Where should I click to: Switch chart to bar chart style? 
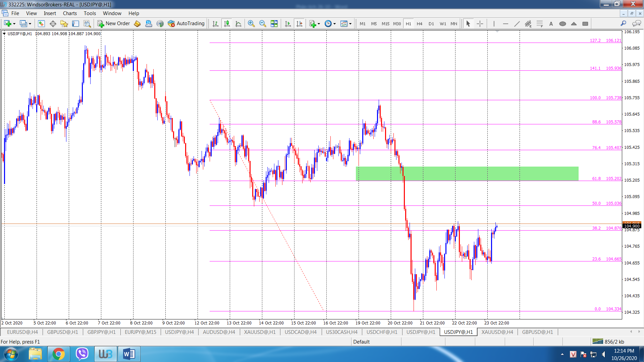pyautogui.click(x=215, y=23)
